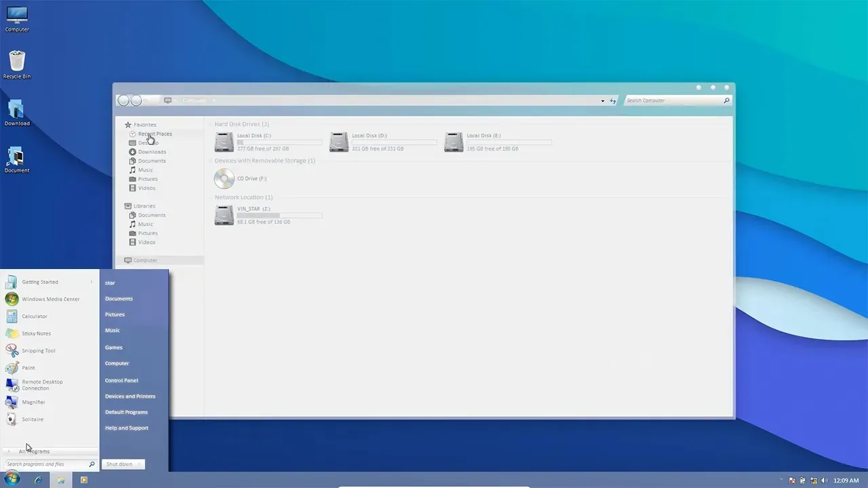Click the Search programs and files box
Viewport: 868px width, 488px height.
(46, 464)
